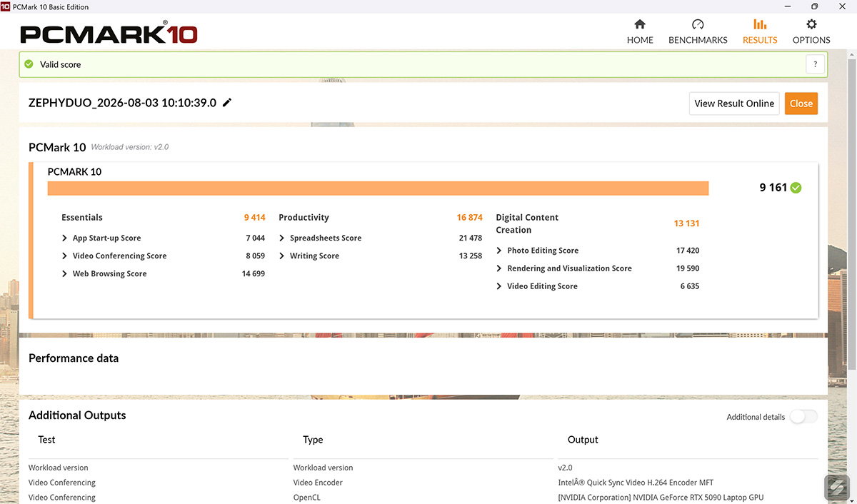The height and width of the screenshot is (504, 857).
Task: Click the Video Encoder type cell
Action: tap(318, 483)
